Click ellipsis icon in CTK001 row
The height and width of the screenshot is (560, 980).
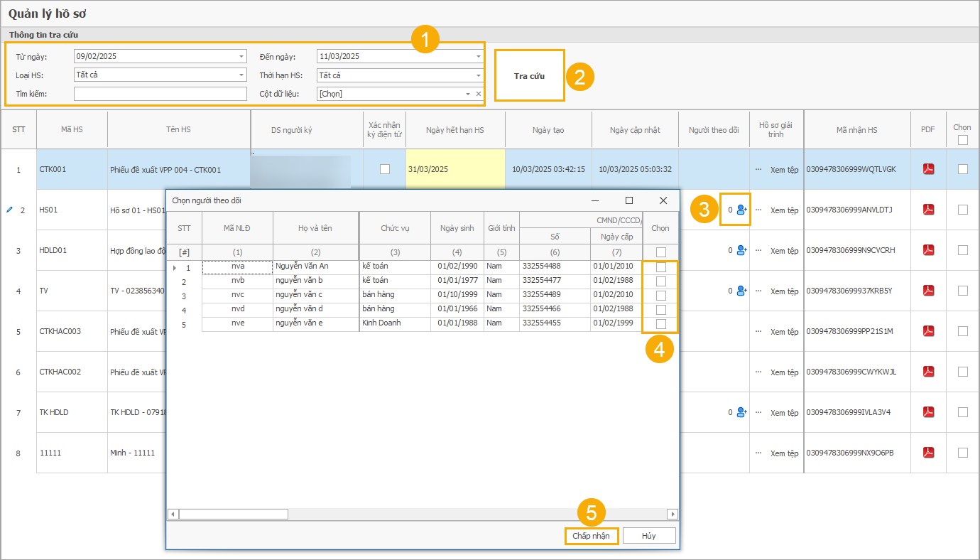(758, 170)
